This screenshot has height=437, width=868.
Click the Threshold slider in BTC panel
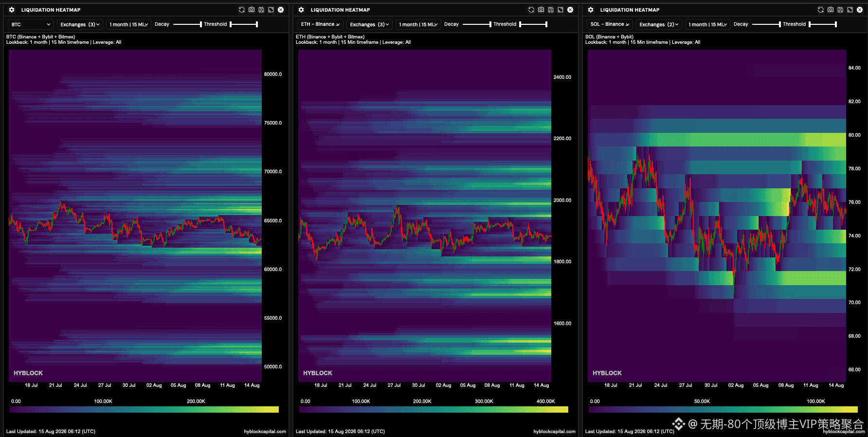pyautogui.click(x=244, y=24)
